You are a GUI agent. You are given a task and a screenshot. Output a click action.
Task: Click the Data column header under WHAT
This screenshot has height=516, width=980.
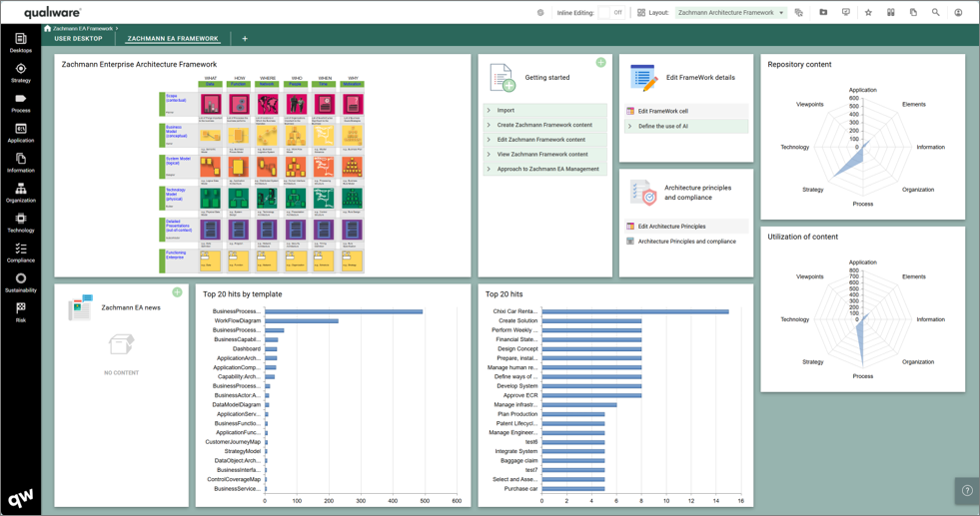pos(211,84)
